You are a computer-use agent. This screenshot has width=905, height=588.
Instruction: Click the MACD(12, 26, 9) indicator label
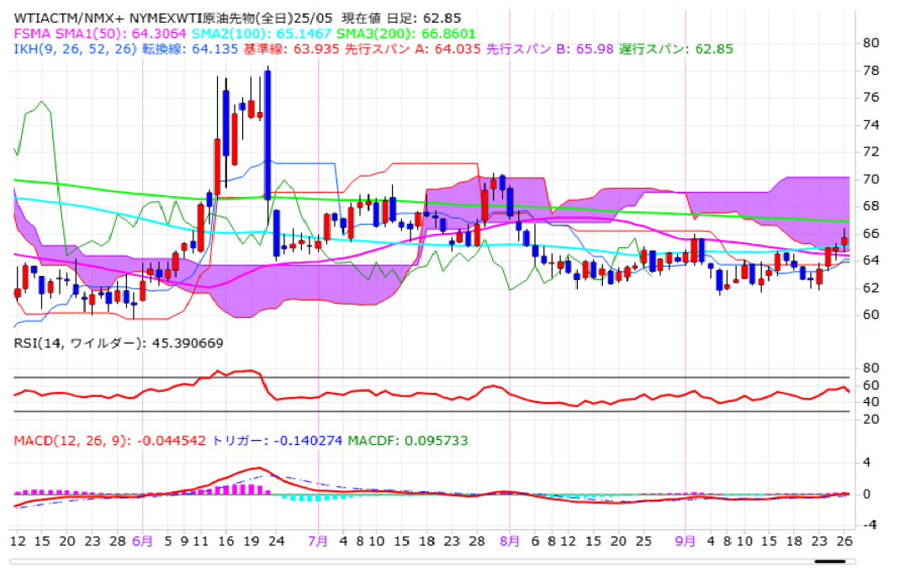tap(108, 440)
